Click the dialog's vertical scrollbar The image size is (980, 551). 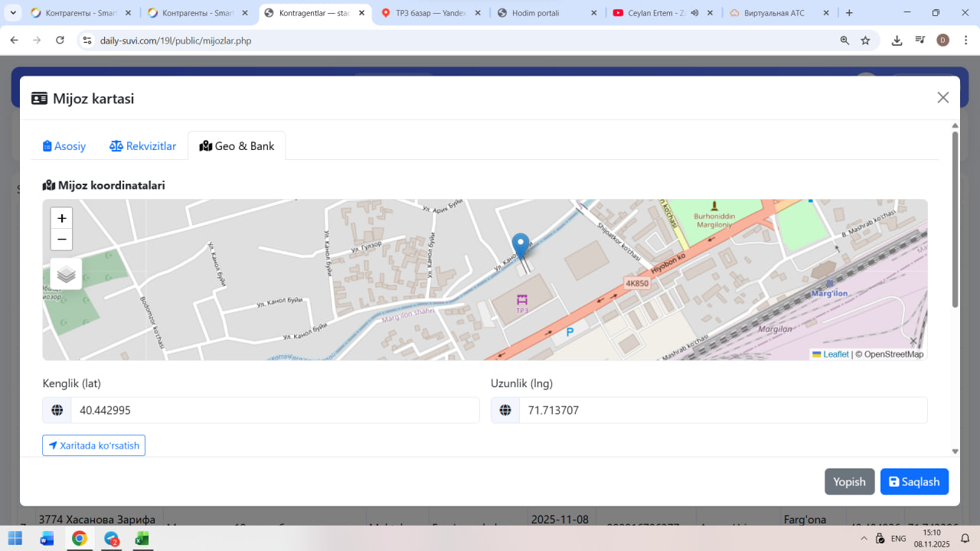[x=955, y=220]
